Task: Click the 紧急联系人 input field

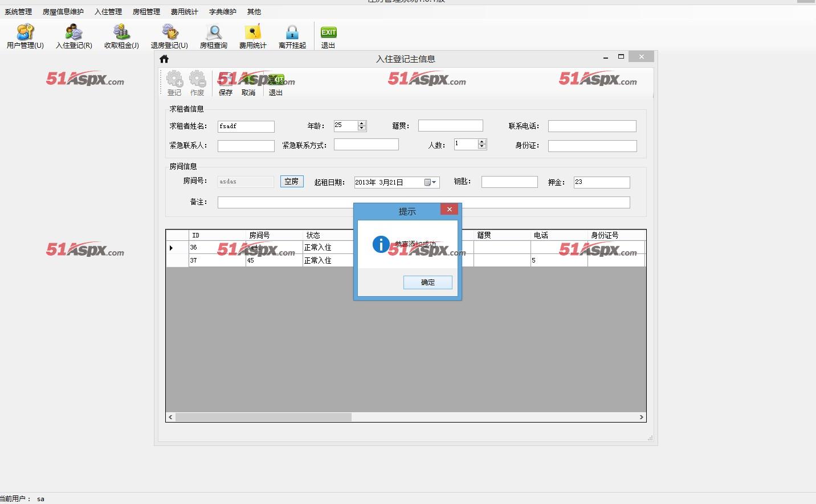Action: click(x=246, y=146)
